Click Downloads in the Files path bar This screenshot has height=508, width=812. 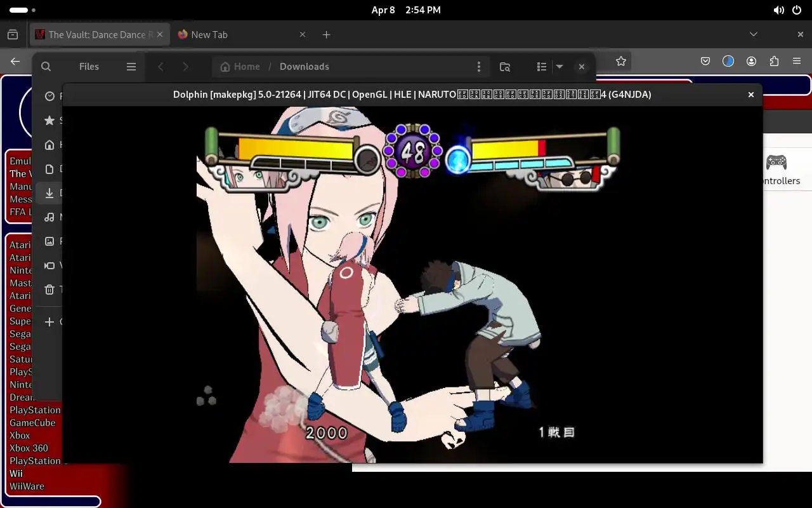point(304,67)
